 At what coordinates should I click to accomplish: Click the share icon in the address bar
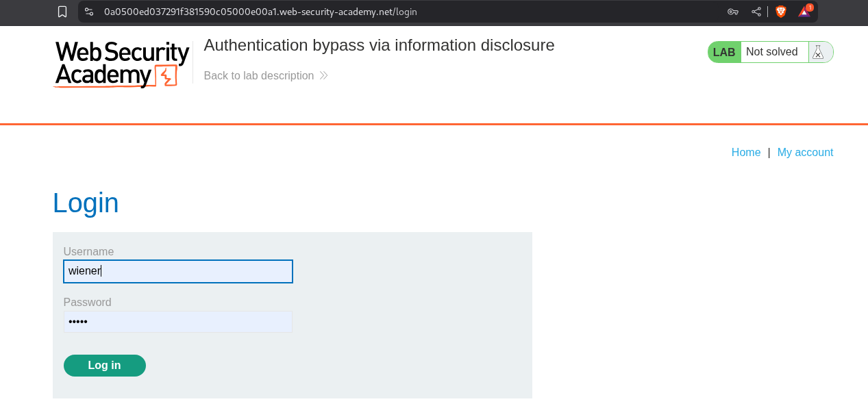[756, 12]
